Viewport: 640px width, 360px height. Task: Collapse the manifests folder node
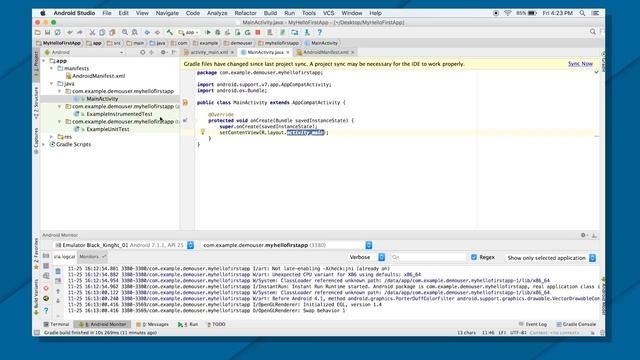coord(51,69)
